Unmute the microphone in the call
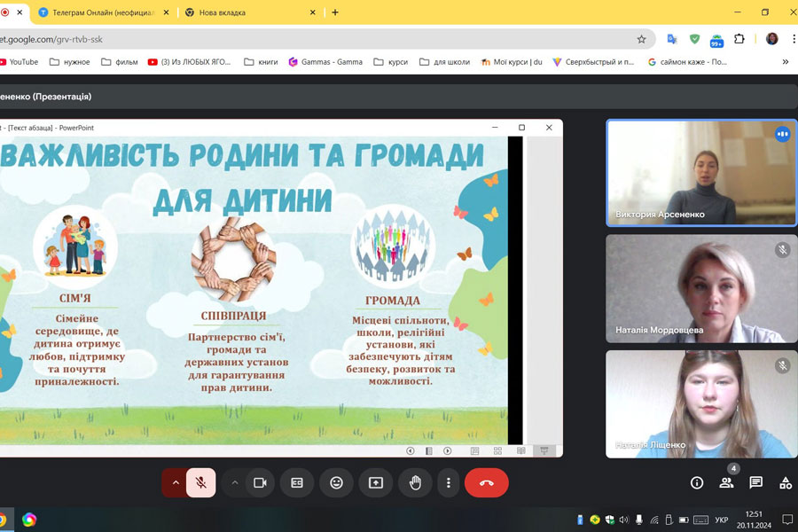 (201, 482)
